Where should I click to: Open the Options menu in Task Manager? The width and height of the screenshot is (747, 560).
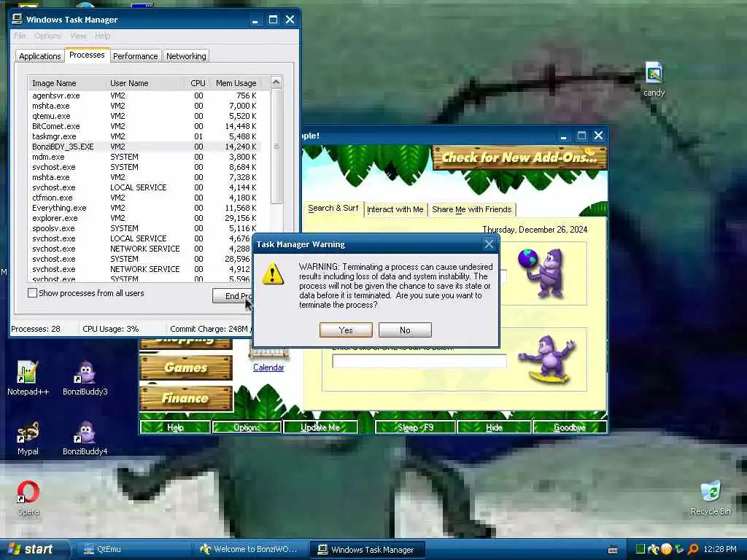point(47,36)
